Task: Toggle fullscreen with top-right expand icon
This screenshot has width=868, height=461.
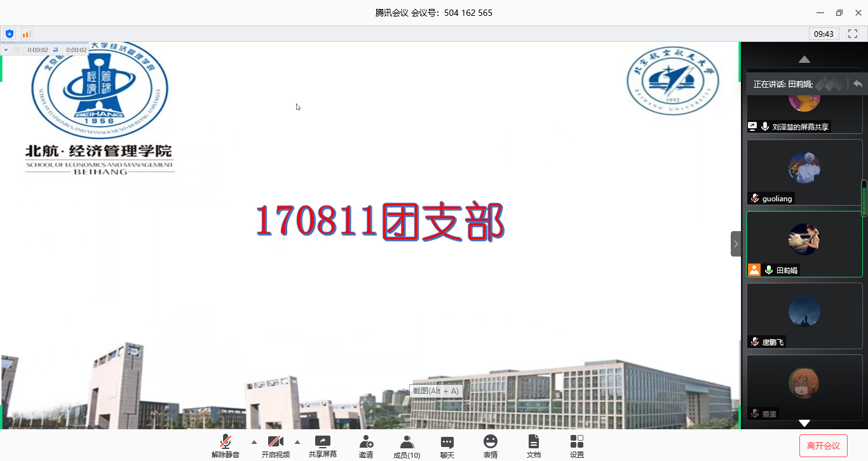Action: 852,34
